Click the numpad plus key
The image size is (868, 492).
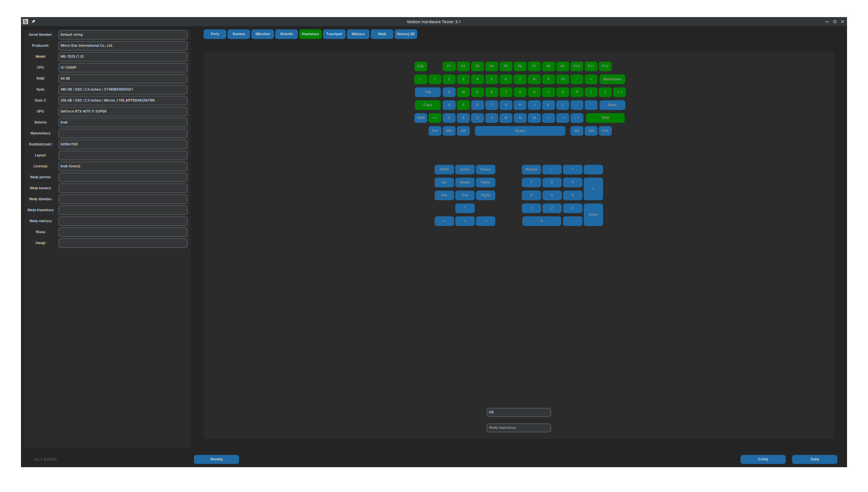pos(593,189)
